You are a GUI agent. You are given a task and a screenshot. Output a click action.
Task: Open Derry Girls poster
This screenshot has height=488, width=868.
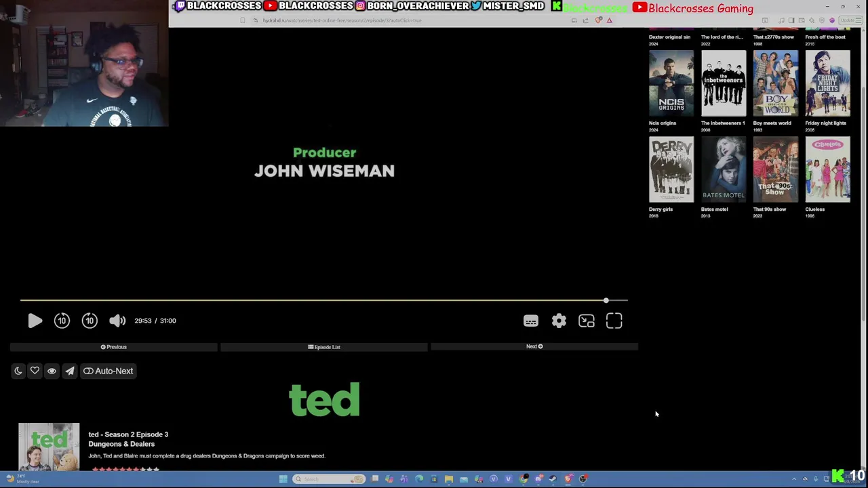[x=671, y=169]
